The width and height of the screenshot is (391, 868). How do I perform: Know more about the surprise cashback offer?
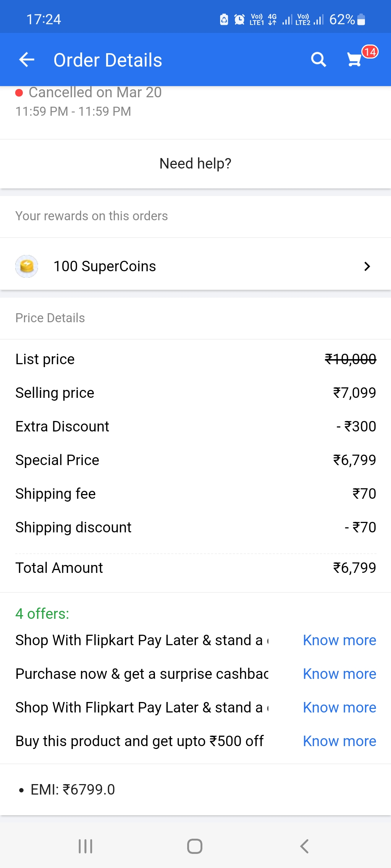pos(339,674)
